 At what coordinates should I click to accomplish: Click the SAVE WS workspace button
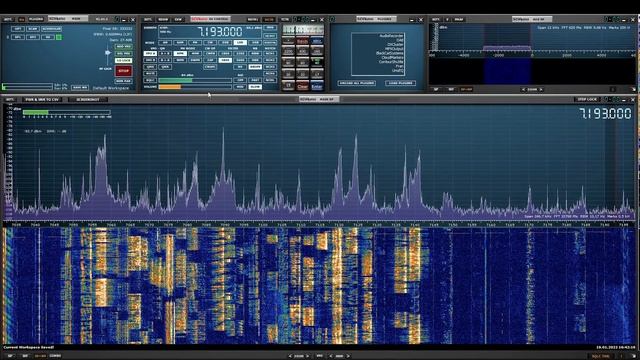point(80,87)
